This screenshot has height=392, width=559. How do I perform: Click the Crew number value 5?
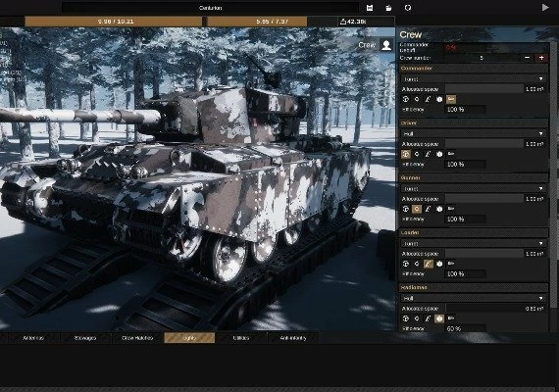tap(482, 58)
